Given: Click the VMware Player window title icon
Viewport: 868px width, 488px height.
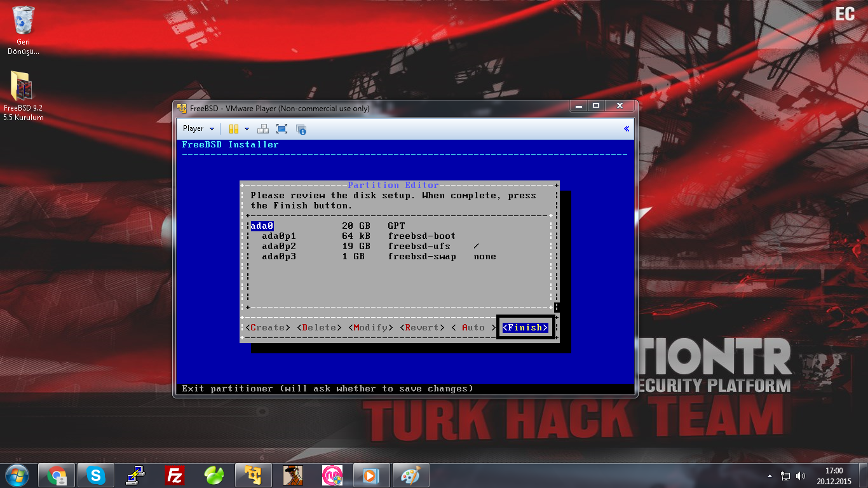Looking at the screenshot, I should [x=182, y=108].
